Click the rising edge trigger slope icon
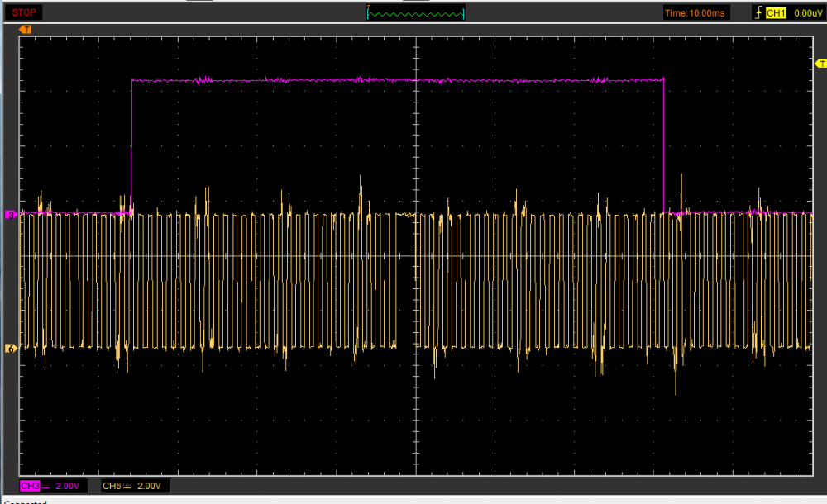 [x=758, y=12]
